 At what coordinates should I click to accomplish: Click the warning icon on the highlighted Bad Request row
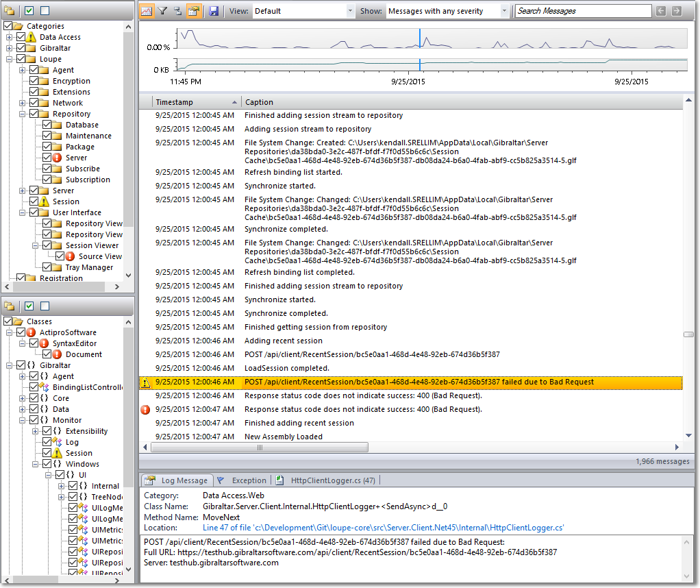145,382
